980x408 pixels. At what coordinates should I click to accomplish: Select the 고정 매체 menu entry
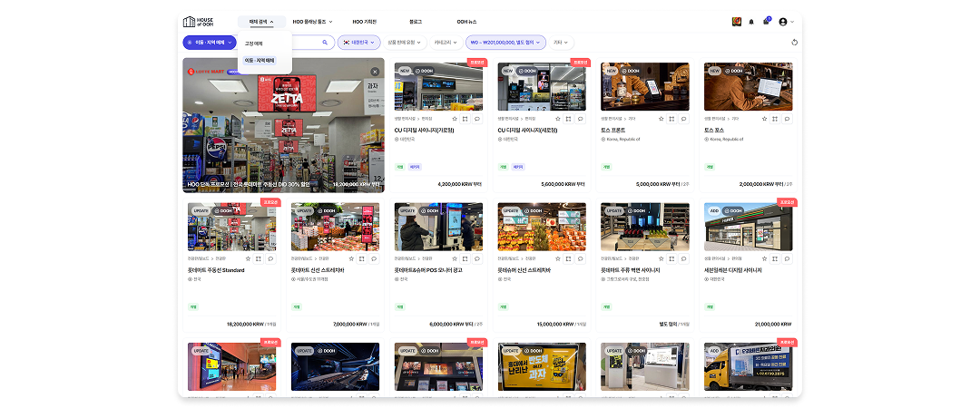(254, 44)
